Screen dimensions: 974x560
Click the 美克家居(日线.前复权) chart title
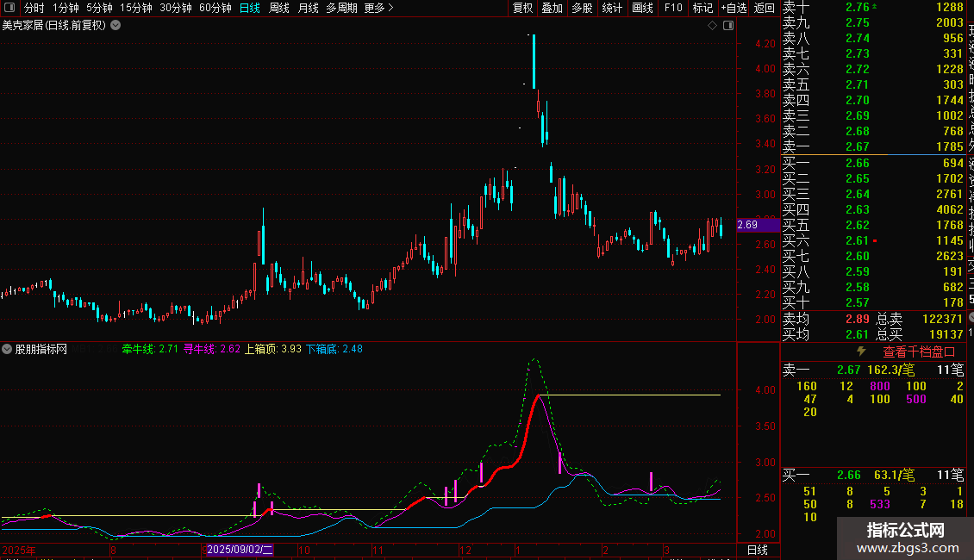point(54,26)
